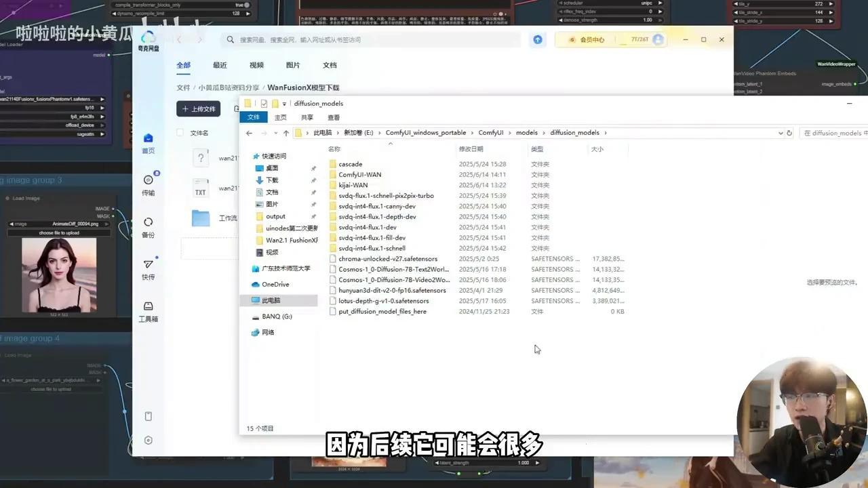Navigate up one folder with the up arrow
868x488 pixels.
coord(286,133)
